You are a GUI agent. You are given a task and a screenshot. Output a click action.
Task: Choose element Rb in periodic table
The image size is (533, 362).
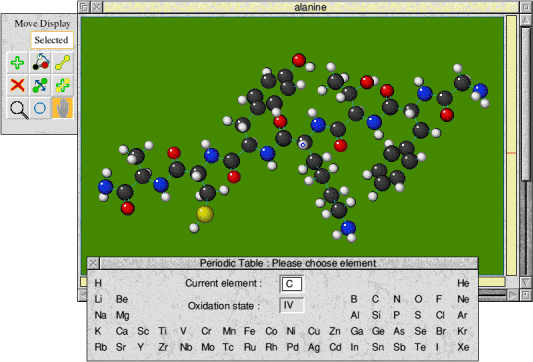click(101, 347)
